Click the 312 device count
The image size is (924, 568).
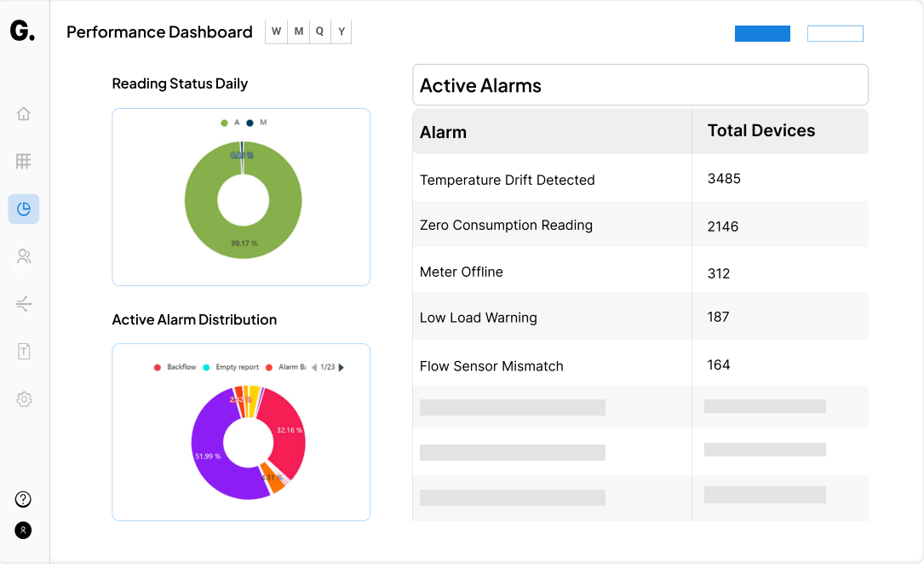click(x=719, y=274)
